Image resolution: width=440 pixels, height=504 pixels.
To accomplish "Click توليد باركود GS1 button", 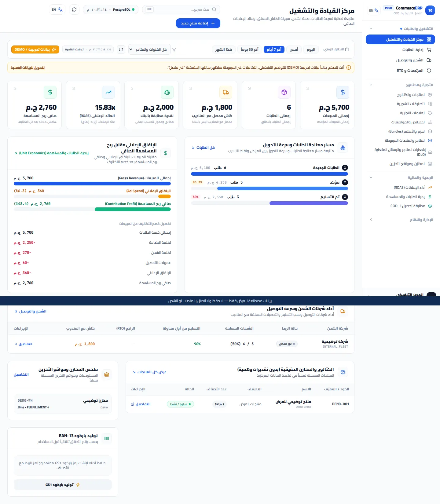I will 63,485.
